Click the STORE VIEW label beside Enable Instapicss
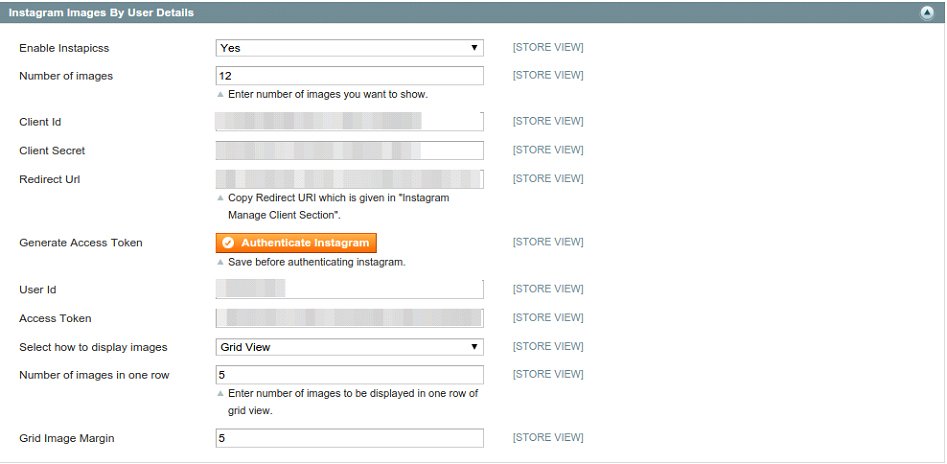 point(548,47)
